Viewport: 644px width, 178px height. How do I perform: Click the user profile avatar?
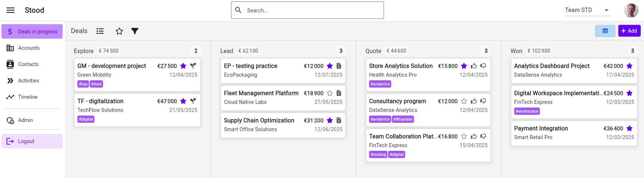[631, 10]
